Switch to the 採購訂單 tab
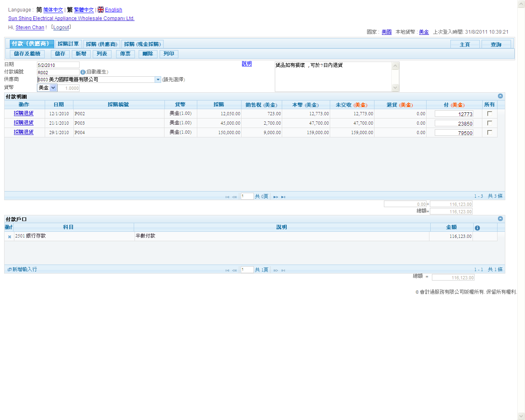Viewport: 525px width, 420px height. 68,44
